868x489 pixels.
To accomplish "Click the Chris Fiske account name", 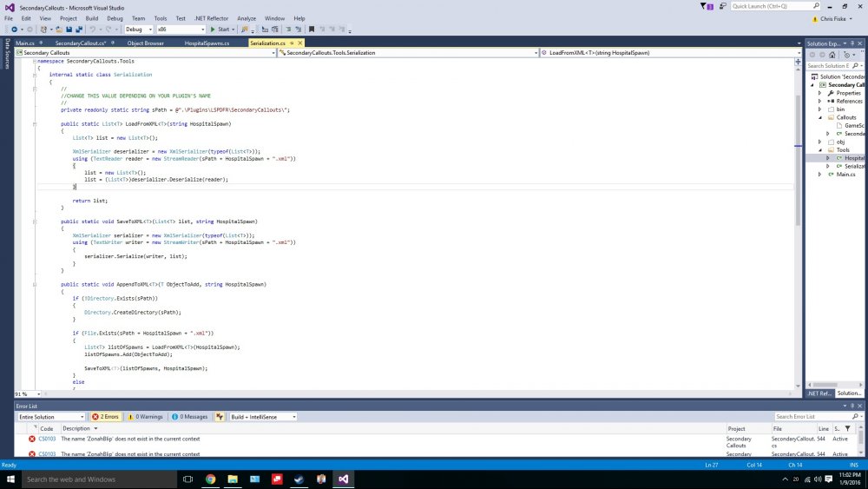I will tap(832, 19).
